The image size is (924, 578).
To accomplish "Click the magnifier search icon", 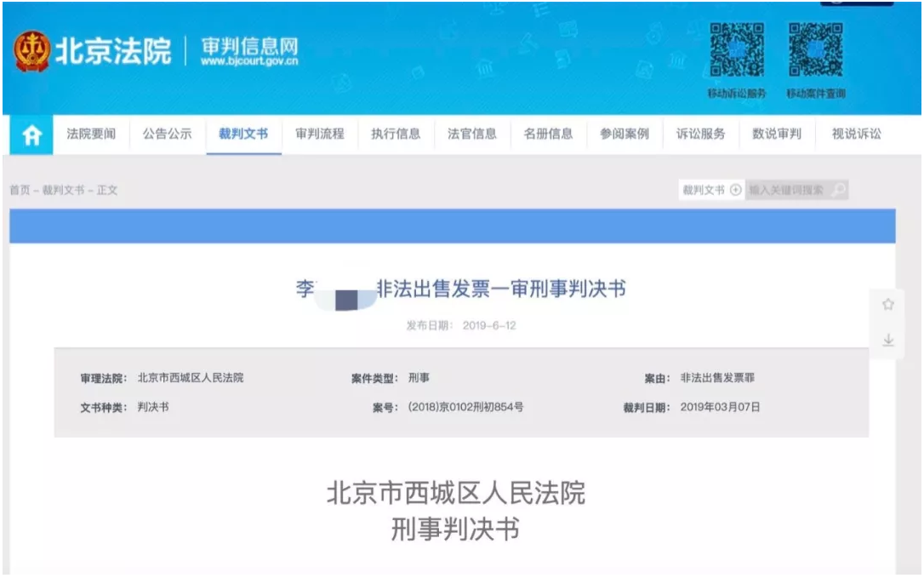I will click(x=838, y=190).
